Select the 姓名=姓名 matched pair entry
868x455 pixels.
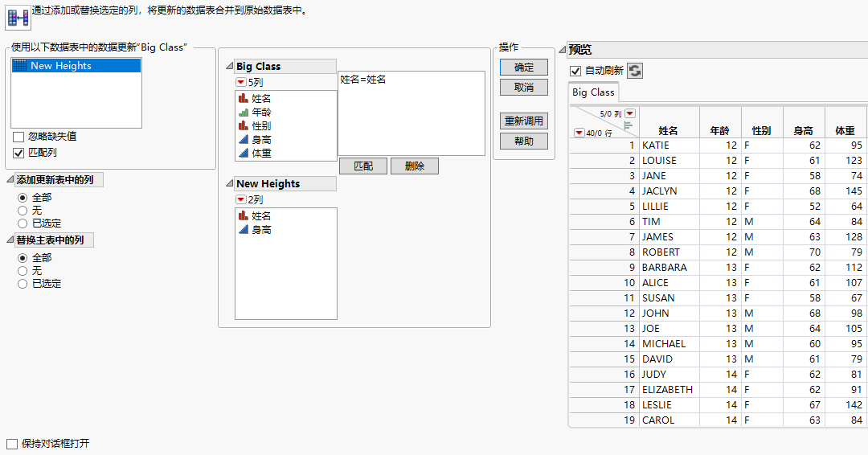(x=363, y=80)
